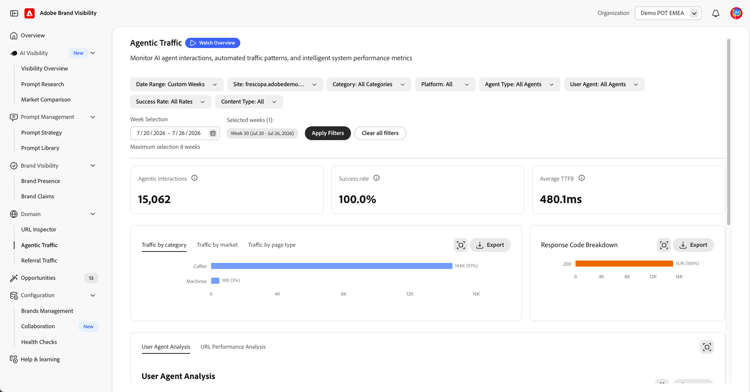This screenshot has height=392, width=750.
Task: Show info for Average TTFB
Action: [x=582, y=178]
